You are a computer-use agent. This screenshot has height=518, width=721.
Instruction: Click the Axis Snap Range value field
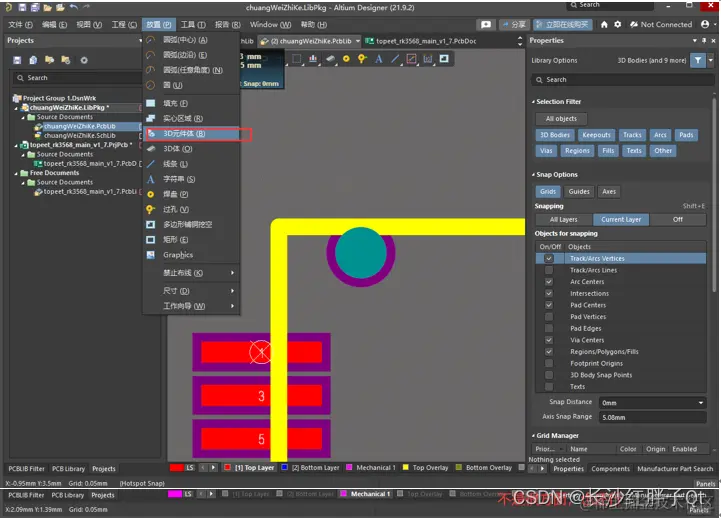click(x=652, y=417)
